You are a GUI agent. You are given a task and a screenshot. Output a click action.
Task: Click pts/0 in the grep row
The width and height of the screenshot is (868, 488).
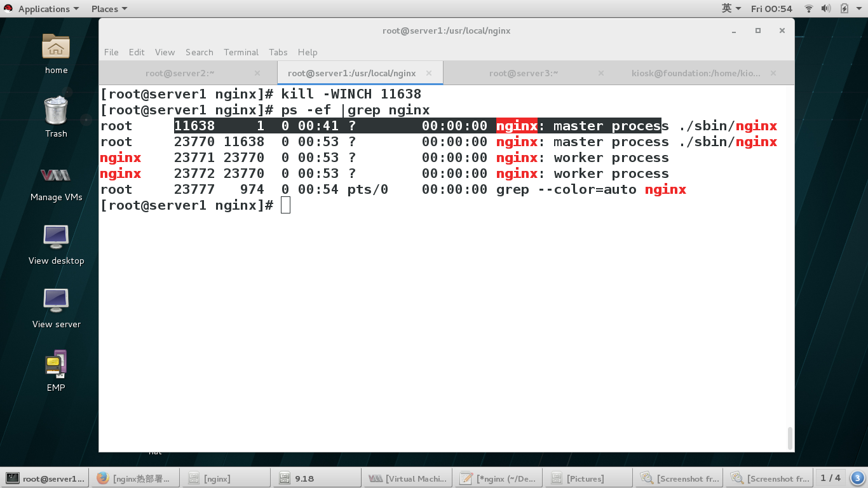368,189
